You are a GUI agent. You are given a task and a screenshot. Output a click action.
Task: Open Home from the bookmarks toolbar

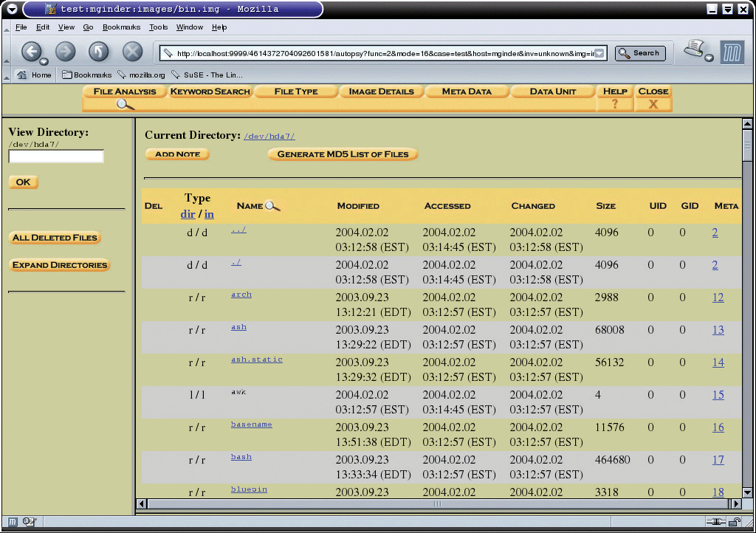(x=34, y=75)
